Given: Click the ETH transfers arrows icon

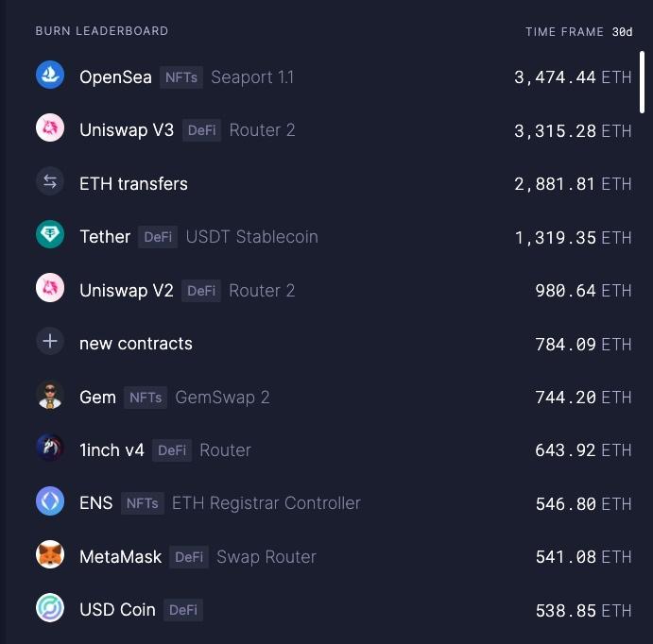Looking at the screenshot, I should click(50, 181).
